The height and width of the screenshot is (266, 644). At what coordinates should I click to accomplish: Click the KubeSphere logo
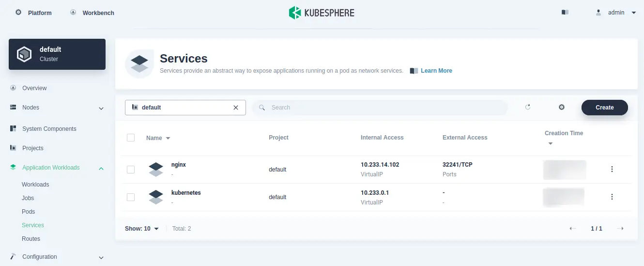(x=322, y=13)
